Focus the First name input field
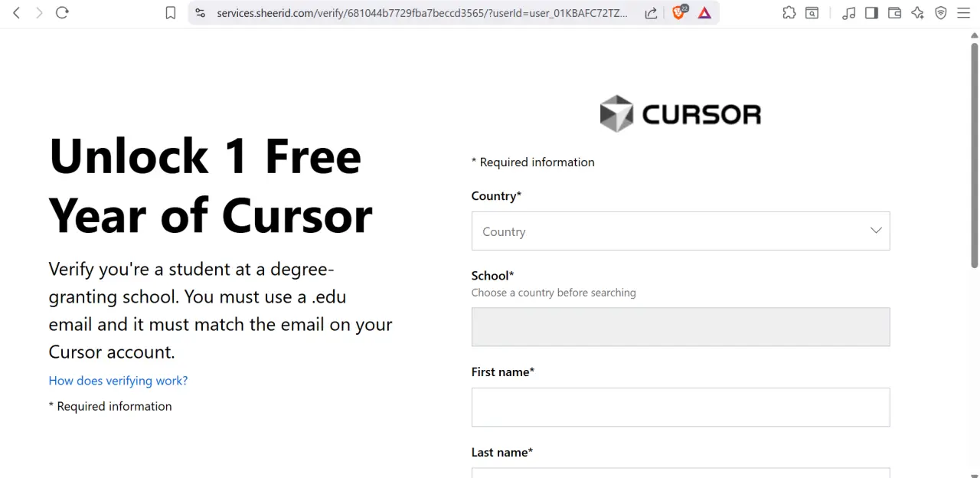 (x=681, y=407)
